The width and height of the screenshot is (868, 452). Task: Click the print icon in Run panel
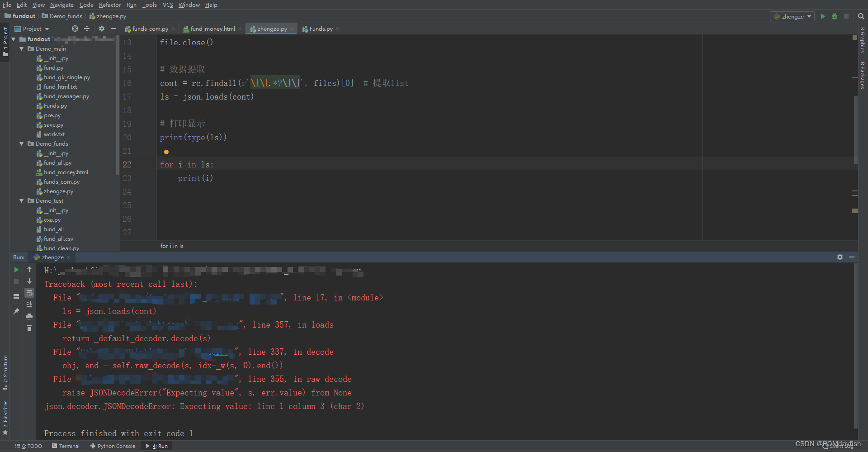(x=29, y=316)
